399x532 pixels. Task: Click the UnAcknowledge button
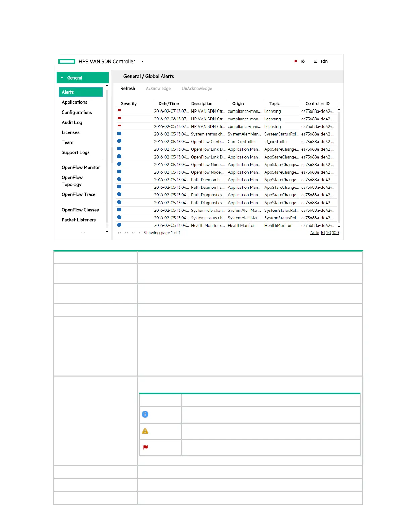197,88
